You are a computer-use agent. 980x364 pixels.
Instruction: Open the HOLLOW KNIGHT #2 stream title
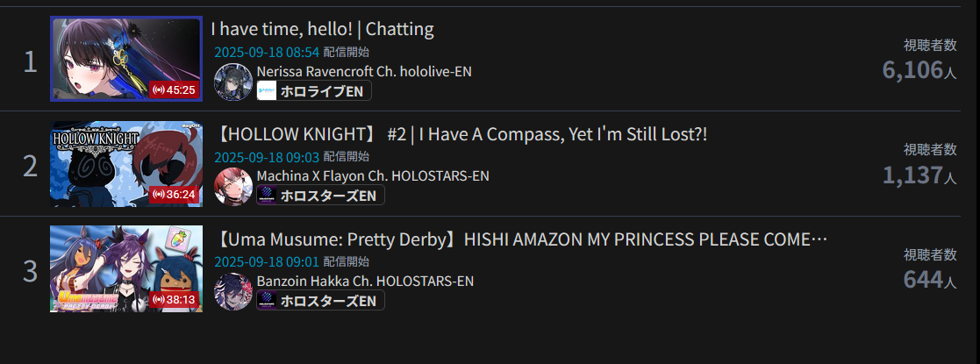(461, 133)
